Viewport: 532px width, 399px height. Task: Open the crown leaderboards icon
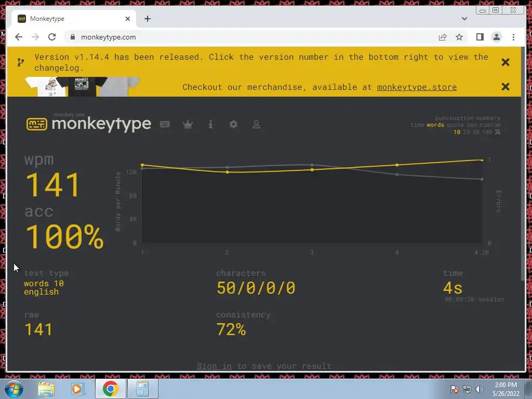click(188, 124)
